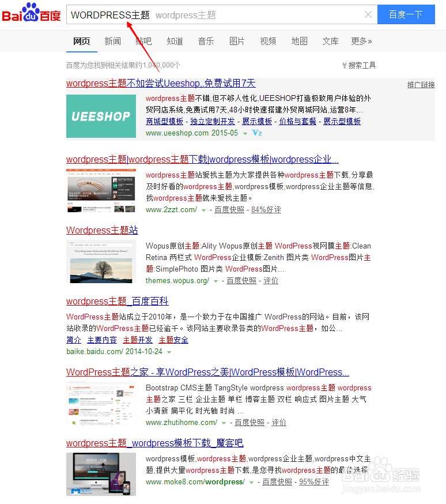
Task: Expand the arrow next to www.ueeshop.com
Action: tap(245, 133)
